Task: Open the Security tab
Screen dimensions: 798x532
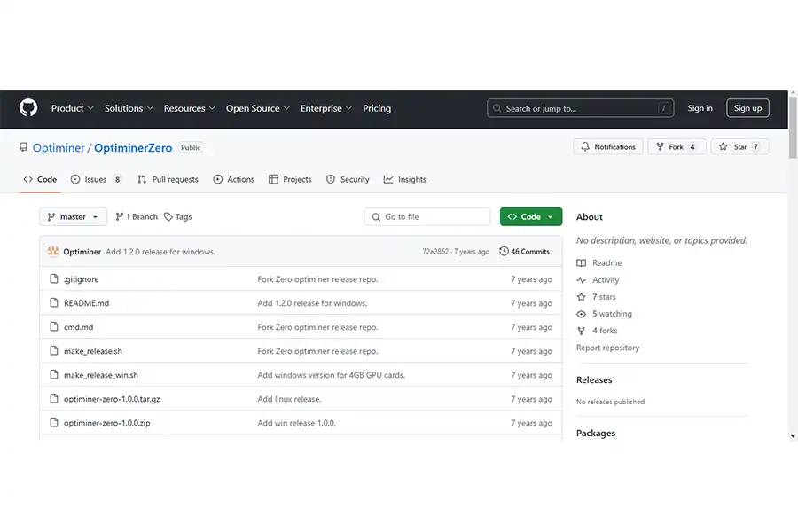Action: tap(348, 179)
